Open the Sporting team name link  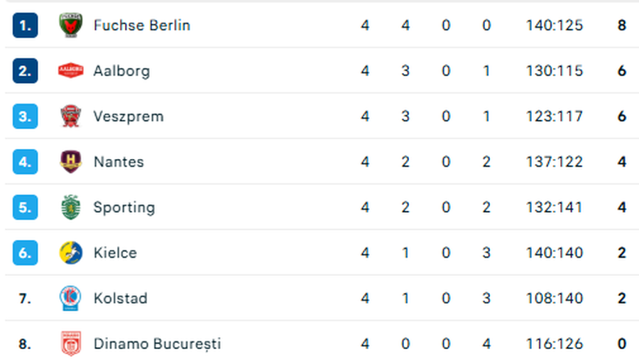124,207
